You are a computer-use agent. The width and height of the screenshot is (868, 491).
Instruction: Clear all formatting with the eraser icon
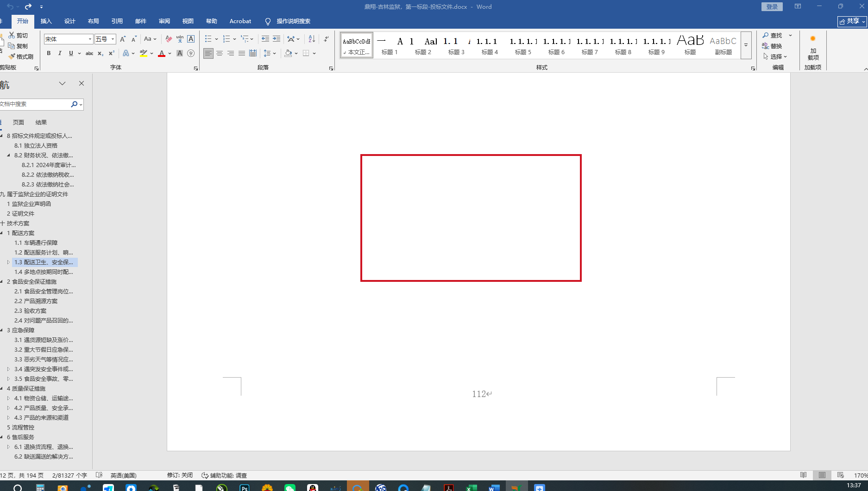pyautogui.click(x=169, y=39)
